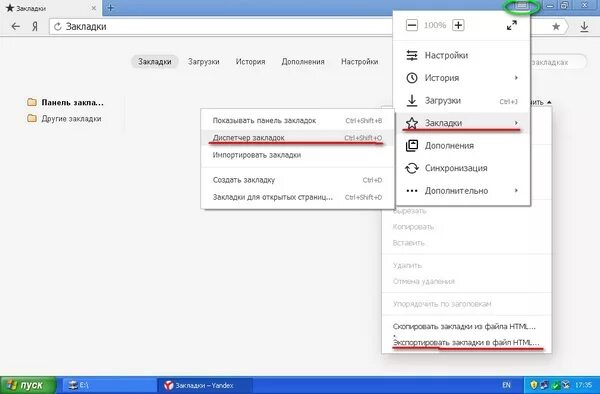Close the Закладки browser tab
This screenshot has width=600, height=394.
click(x=94, y=8)
